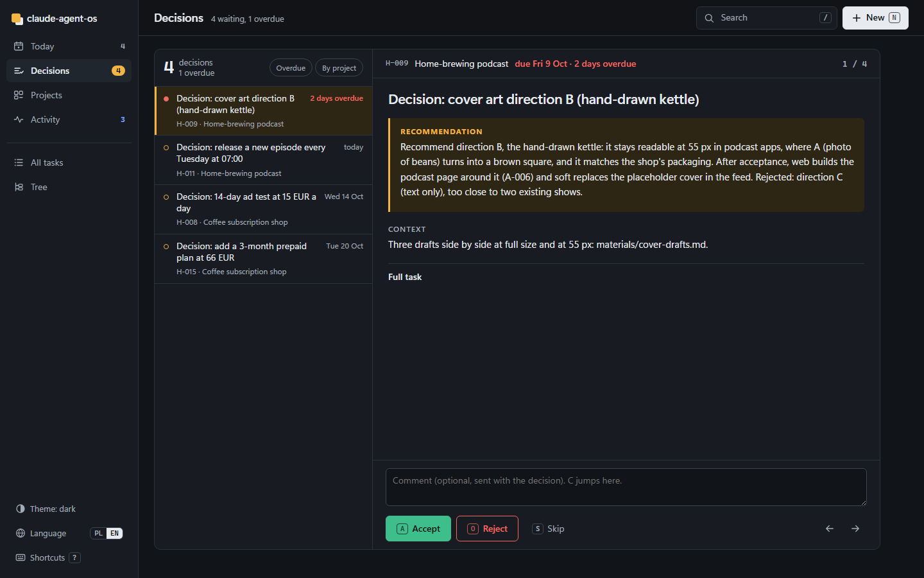924x578 pixels.
Task: Click the 2 days overdue label
Action: click(x=336, y=98)
